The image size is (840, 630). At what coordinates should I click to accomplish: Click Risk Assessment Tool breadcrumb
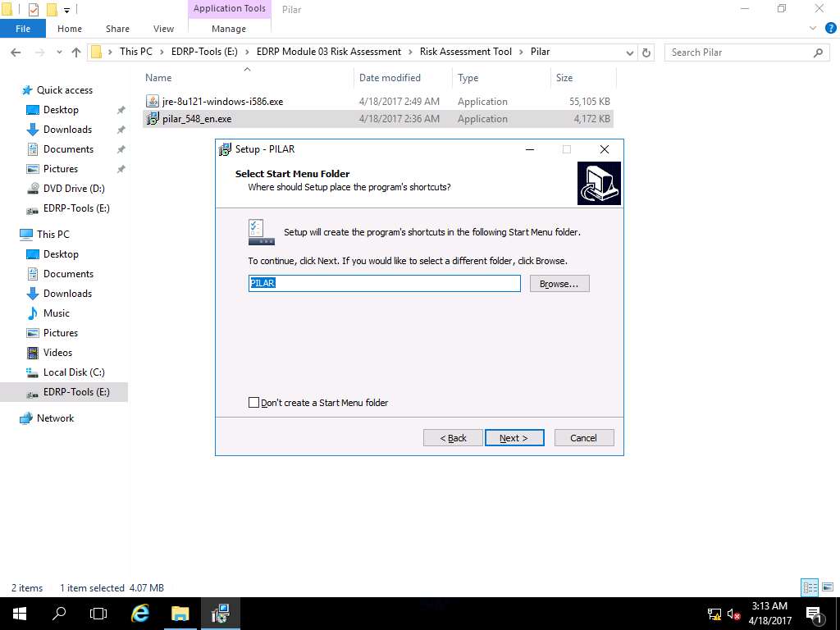coord(466,52)
